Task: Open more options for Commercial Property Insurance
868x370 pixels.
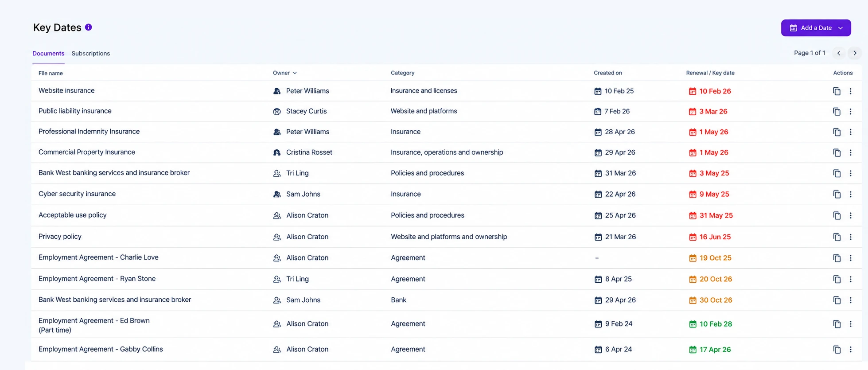Action: pyautogui.click(x=850, y=152)
